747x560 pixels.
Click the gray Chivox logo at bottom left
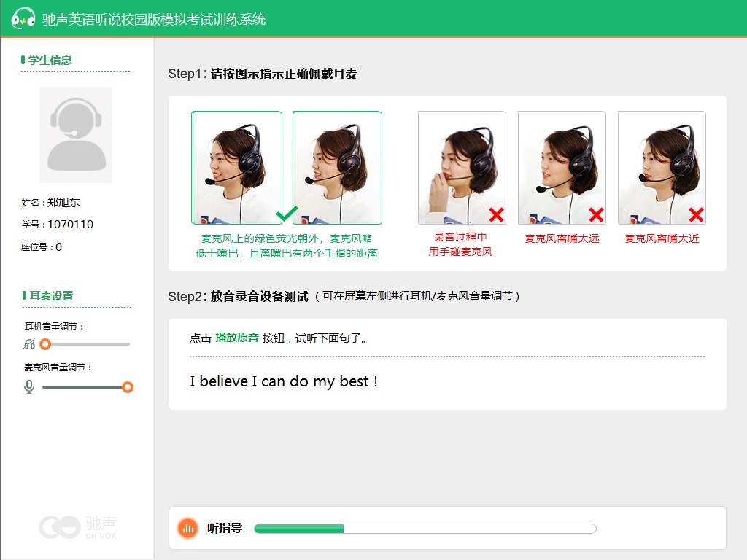pos(77,526)
